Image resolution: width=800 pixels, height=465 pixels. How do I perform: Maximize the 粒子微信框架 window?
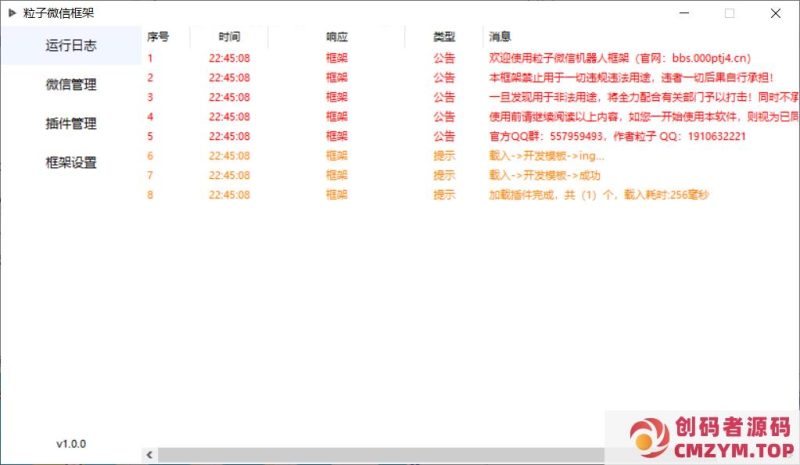coord(730,13)
